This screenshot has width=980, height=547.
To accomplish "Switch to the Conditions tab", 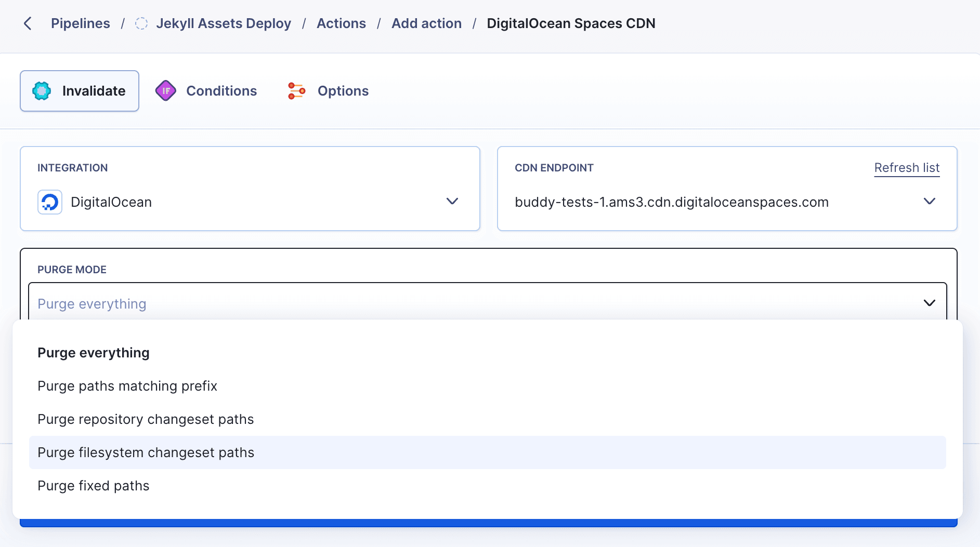I will [221, 90].
